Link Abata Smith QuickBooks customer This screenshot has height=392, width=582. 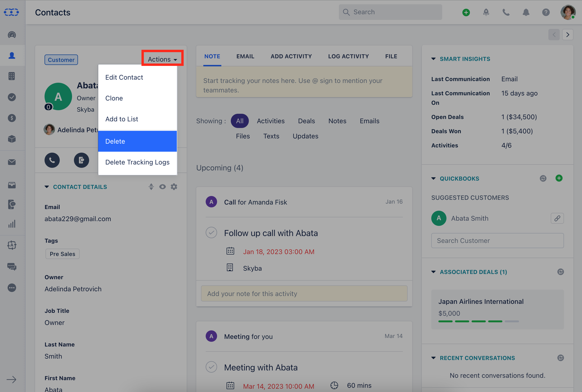click(557, 218)
